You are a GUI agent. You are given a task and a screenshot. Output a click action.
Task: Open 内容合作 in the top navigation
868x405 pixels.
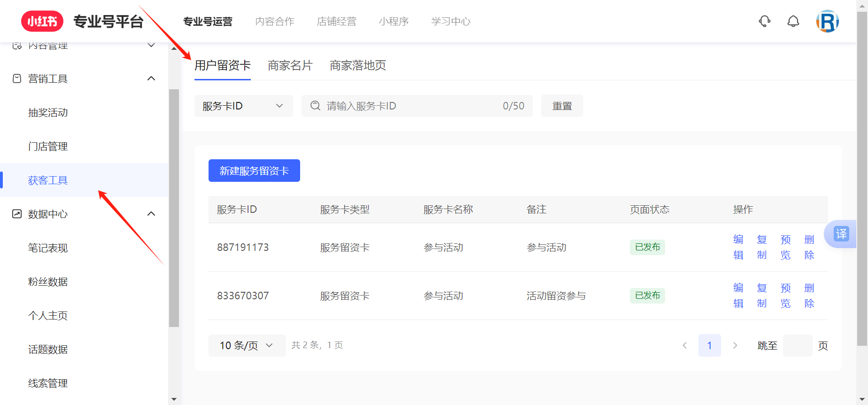(x=275, y=21)
